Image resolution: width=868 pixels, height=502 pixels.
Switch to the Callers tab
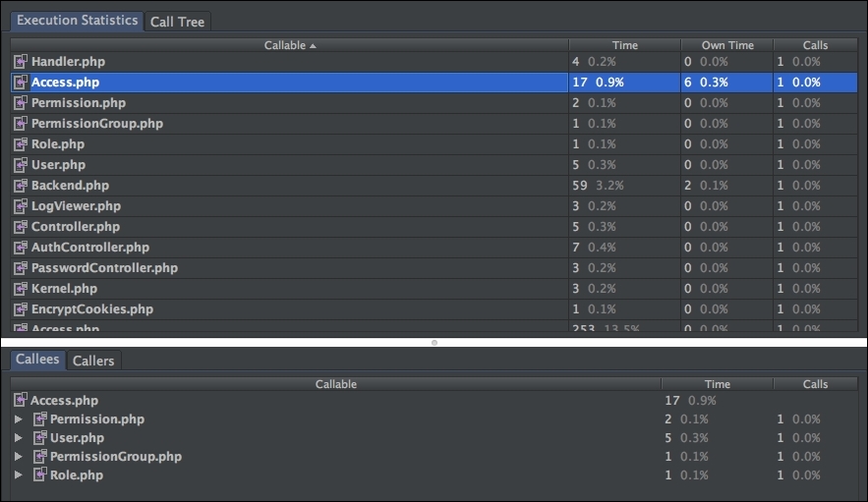click(x=93, y=361)
